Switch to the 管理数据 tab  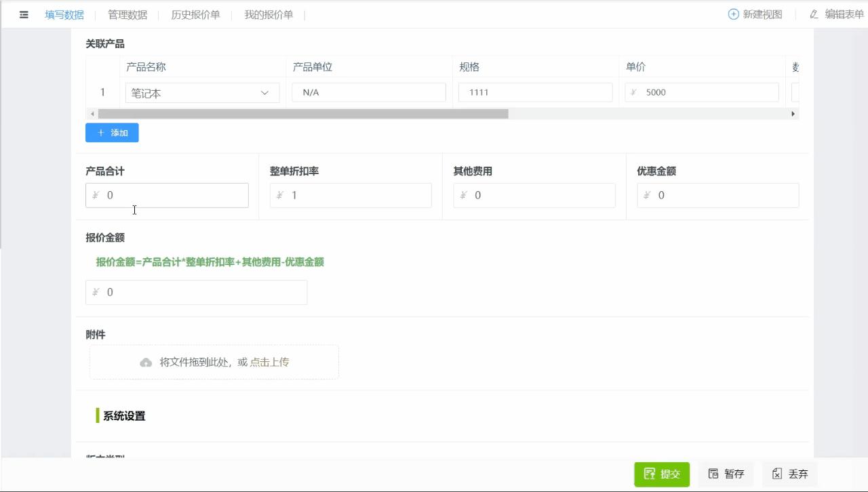(x=127, y=14)
